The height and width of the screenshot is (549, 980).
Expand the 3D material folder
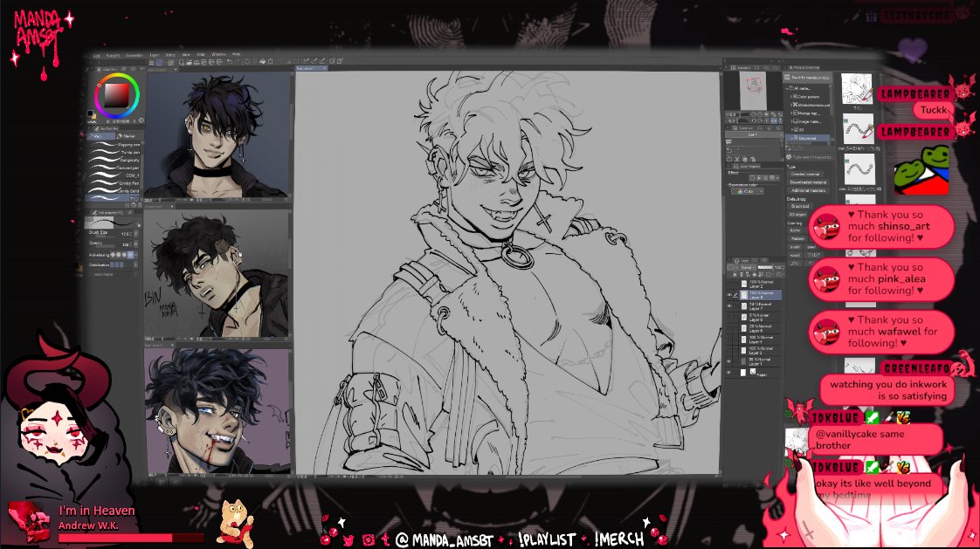point(791,130)
